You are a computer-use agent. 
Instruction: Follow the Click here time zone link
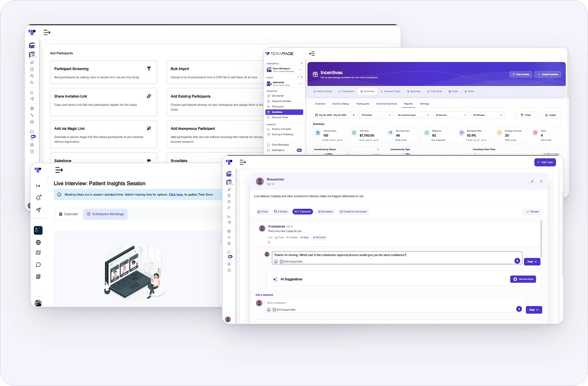pos(176,194)
